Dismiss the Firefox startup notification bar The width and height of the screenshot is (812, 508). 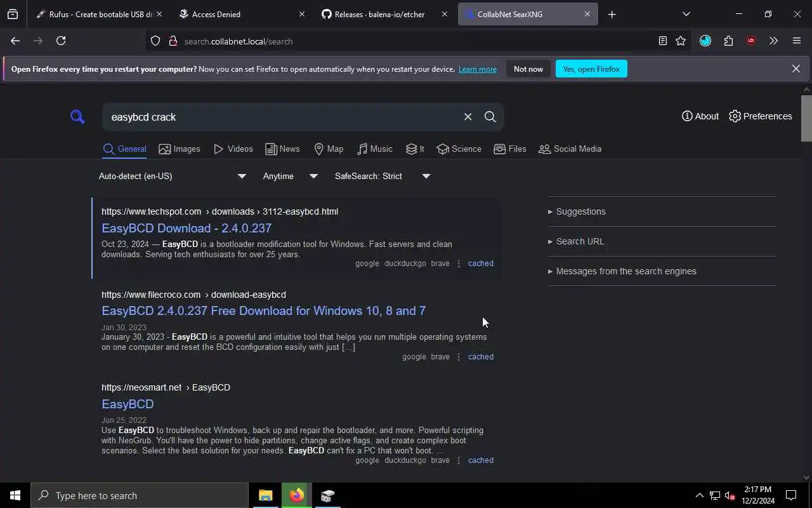(796, 69)
